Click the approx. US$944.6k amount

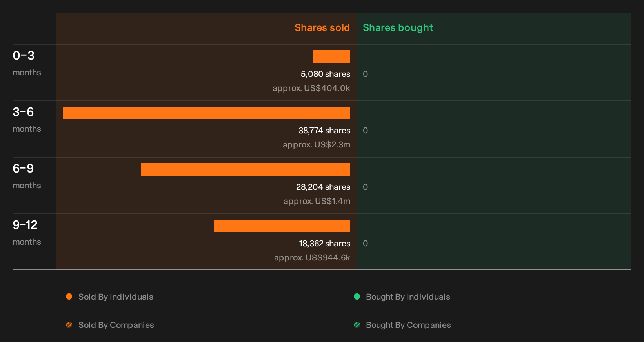pyautogui.click(x=312, y=258)
